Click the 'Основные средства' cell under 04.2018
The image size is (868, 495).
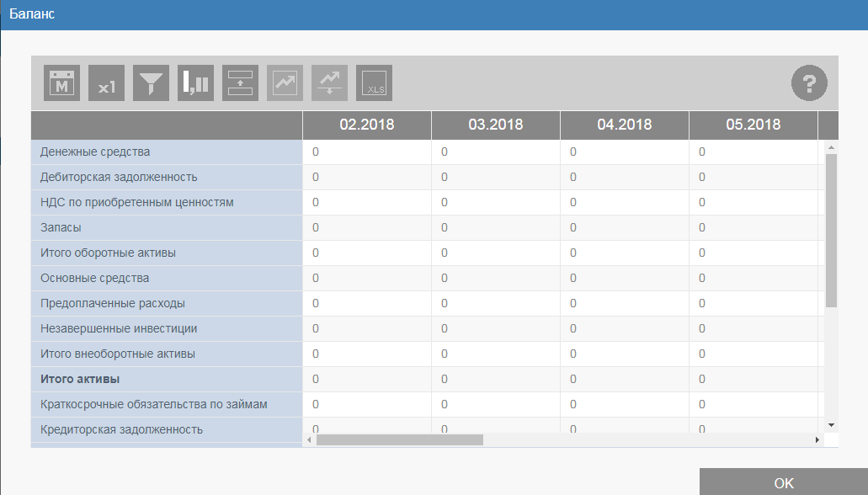(x=624, y=279)
